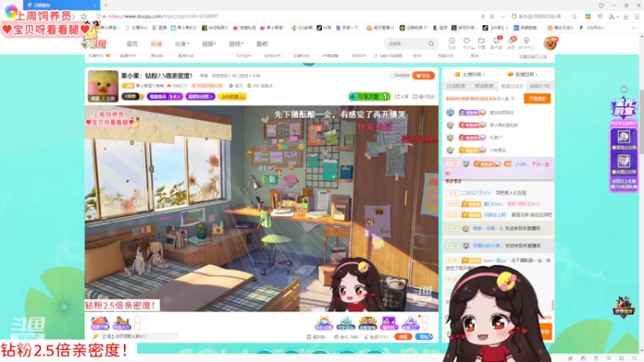
Task: Open the customer service icon with badge
Action: [496, 43]
